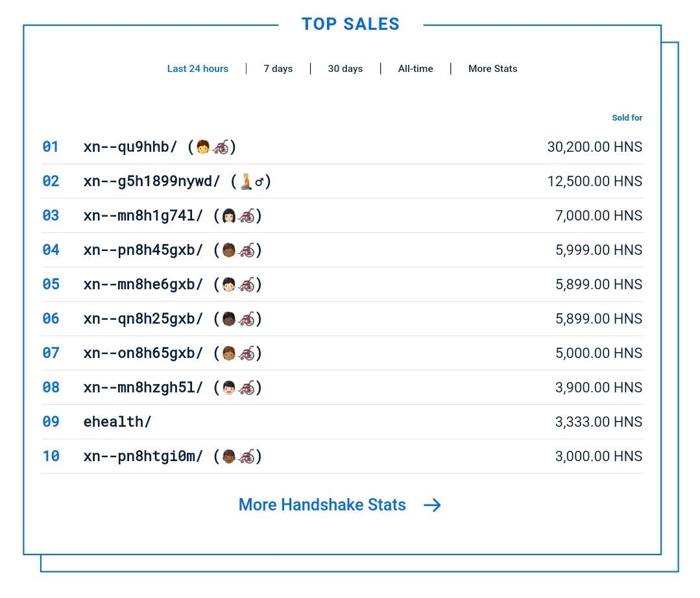Screen dimensions: 700x598
Task: Click the dark face emoji in the xn--qn8h25gxb/ row
Action: 228,319
